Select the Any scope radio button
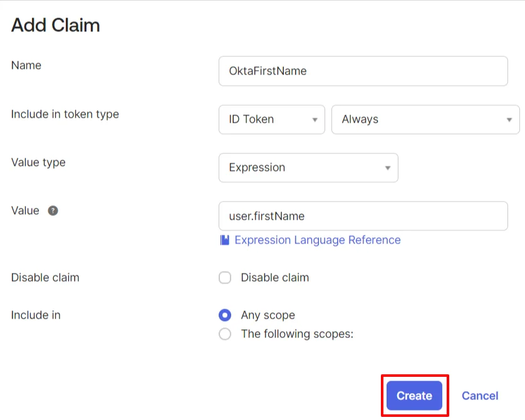This screenshot has height=420, width=525. (x=225, y=315)
